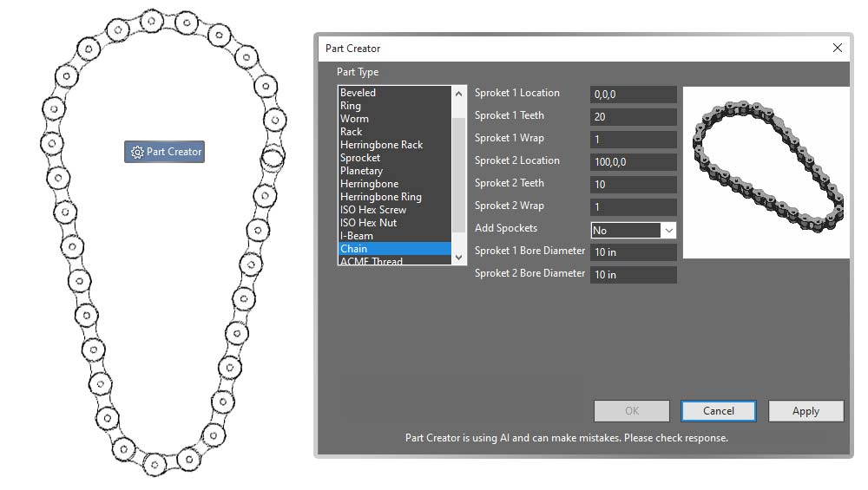
Task: Pick ISO Hex Screw from the list
Action: (x=395, y=210)
